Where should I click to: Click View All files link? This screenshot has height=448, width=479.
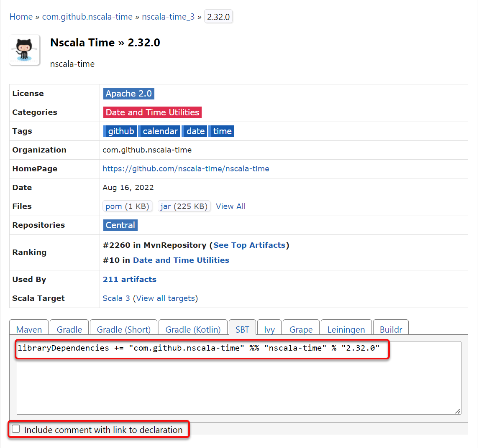click(231, 206)
